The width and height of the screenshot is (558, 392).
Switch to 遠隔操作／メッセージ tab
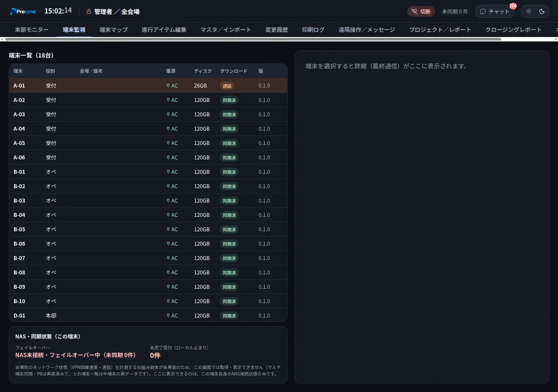367,30
